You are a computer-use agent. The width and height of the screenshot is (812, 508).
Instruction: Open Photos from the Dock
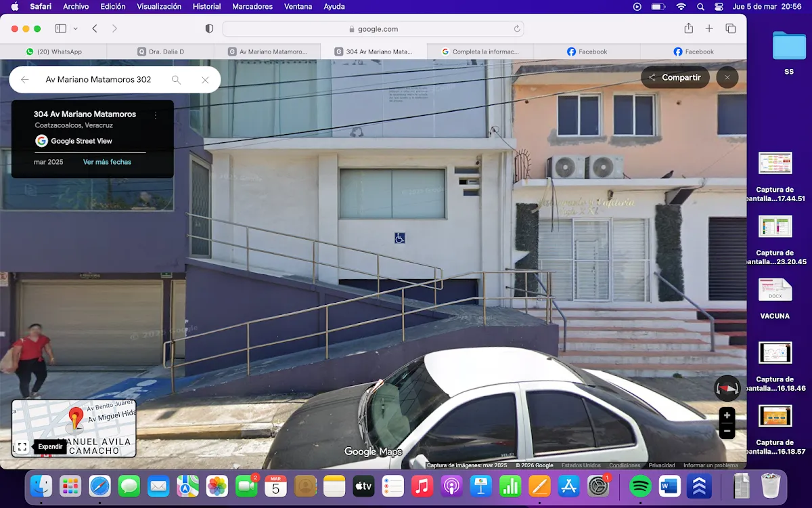click(217, 486)
